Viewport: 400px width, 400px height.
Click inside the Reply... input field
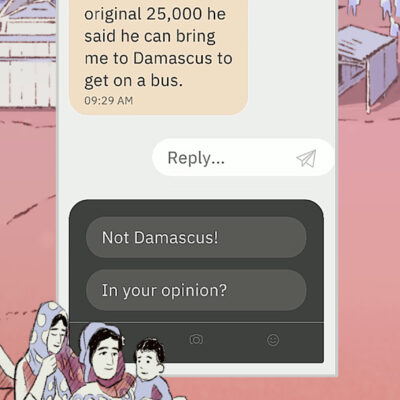243,158
